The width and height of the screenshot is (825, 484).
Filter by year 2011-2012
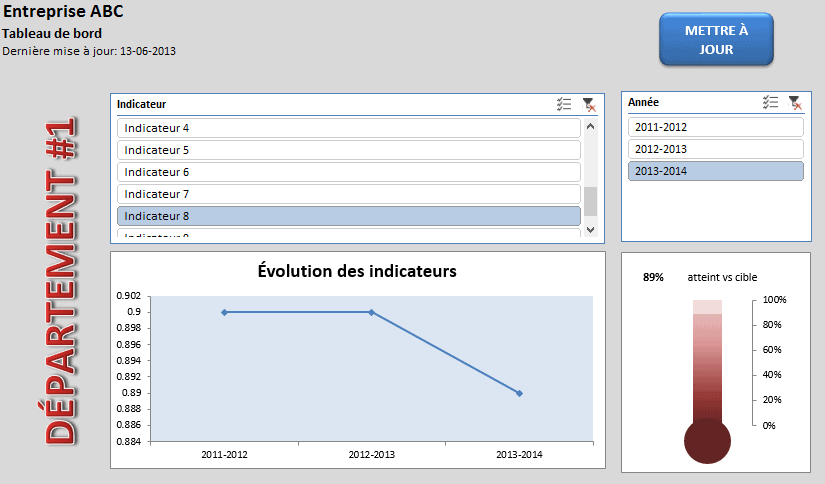coord(715,127)
